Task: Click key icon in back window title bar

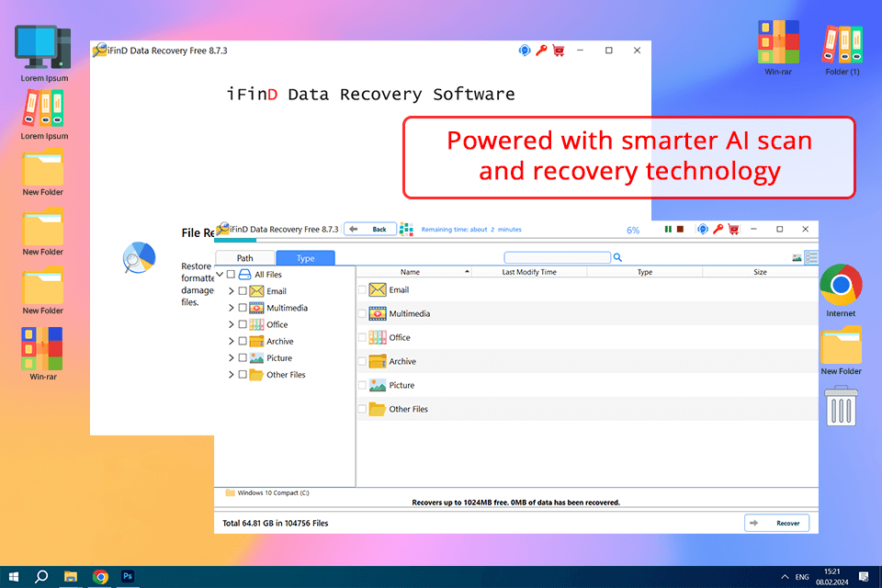Action: [x=541, y=51]
